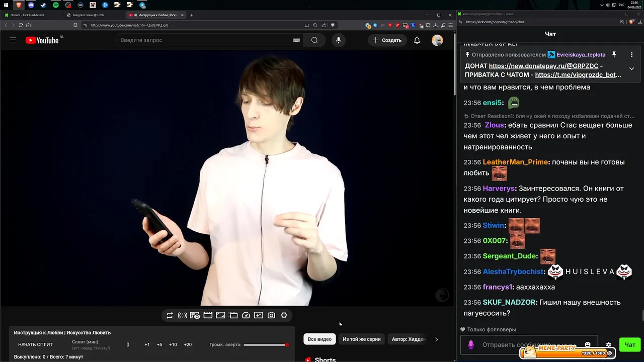Click the YouTube search input field

204,40
